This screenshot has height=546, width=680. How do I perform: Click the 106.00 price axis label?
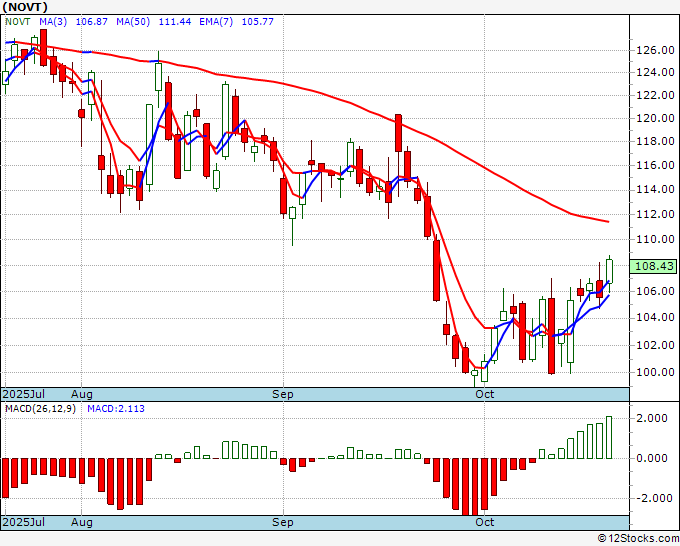point(655,291)
